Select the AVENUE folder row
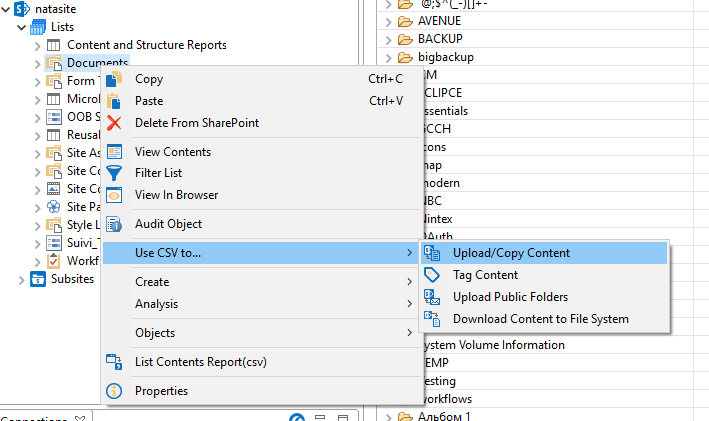The image size is (709, 421). [439, 21]
